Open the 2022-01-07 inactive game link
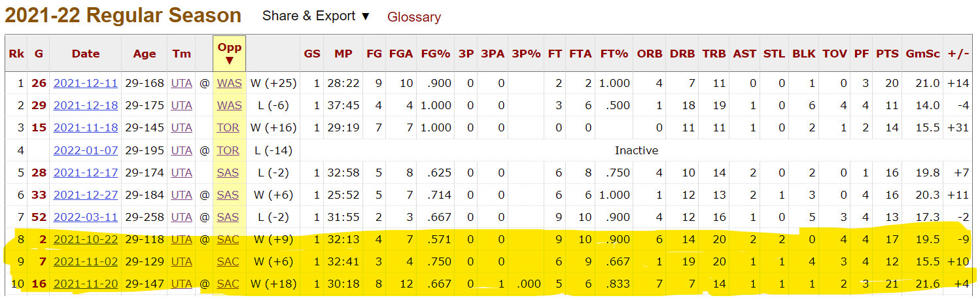The image size is (980, 300). pyautogui.click(x=86, y=150)
